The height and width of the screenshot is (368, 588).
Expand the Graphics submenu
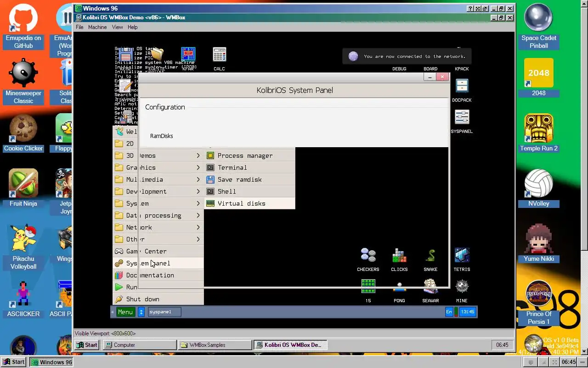tap(158, 167)
